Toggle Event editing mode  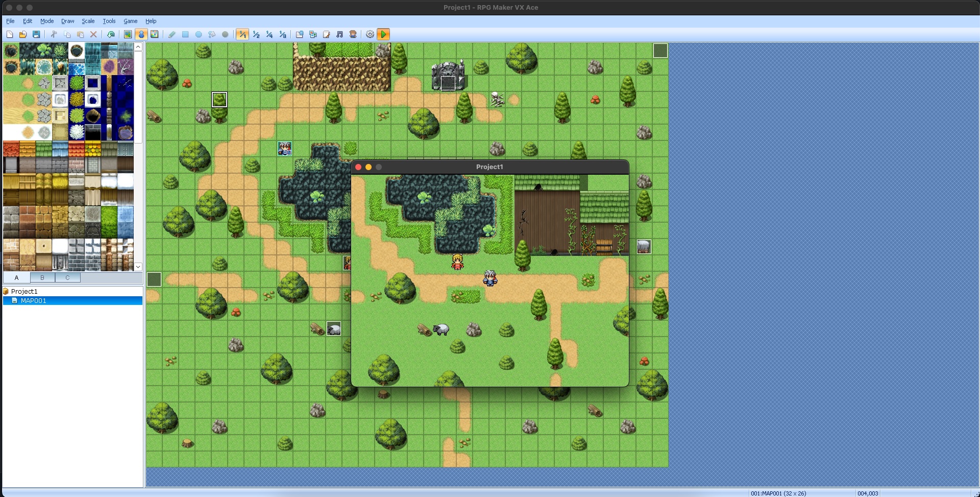(141, 34)
